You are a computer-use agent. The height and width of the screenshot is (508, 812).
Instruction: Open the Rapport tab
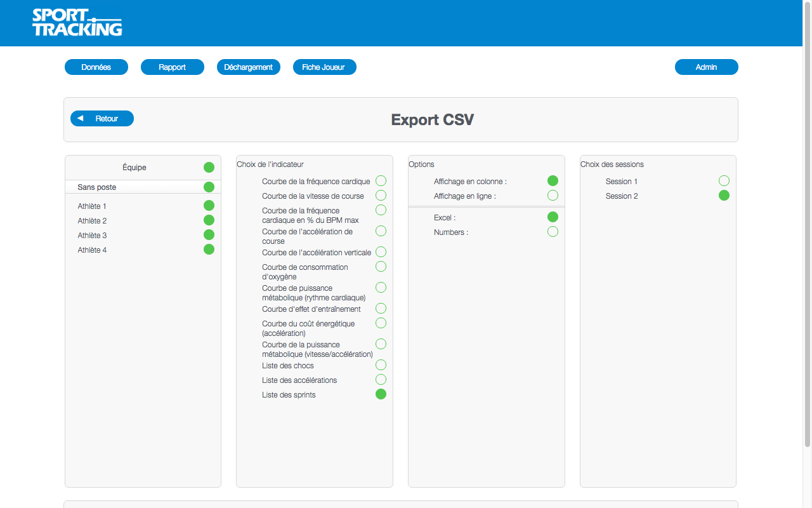point(173,67)
